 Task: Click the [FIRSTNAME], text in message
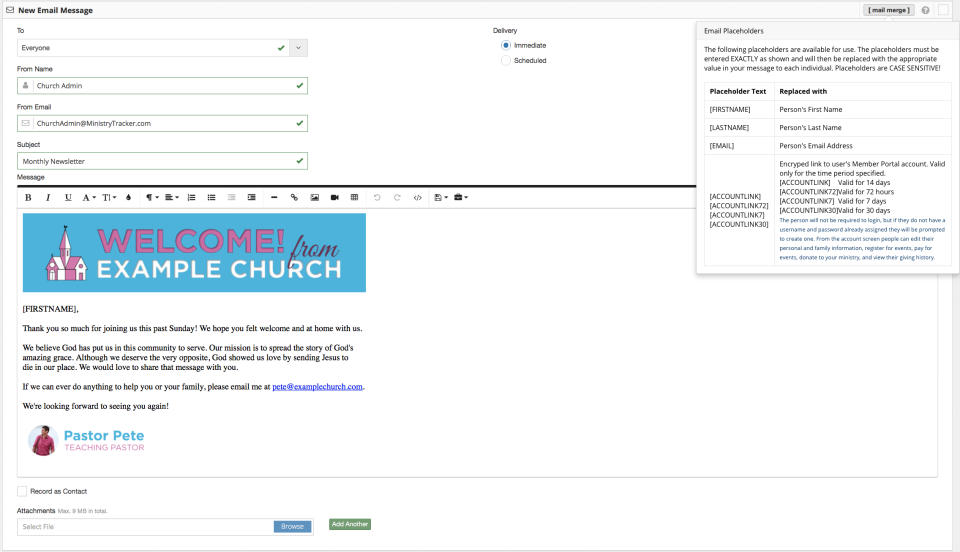tap(51, 309)
